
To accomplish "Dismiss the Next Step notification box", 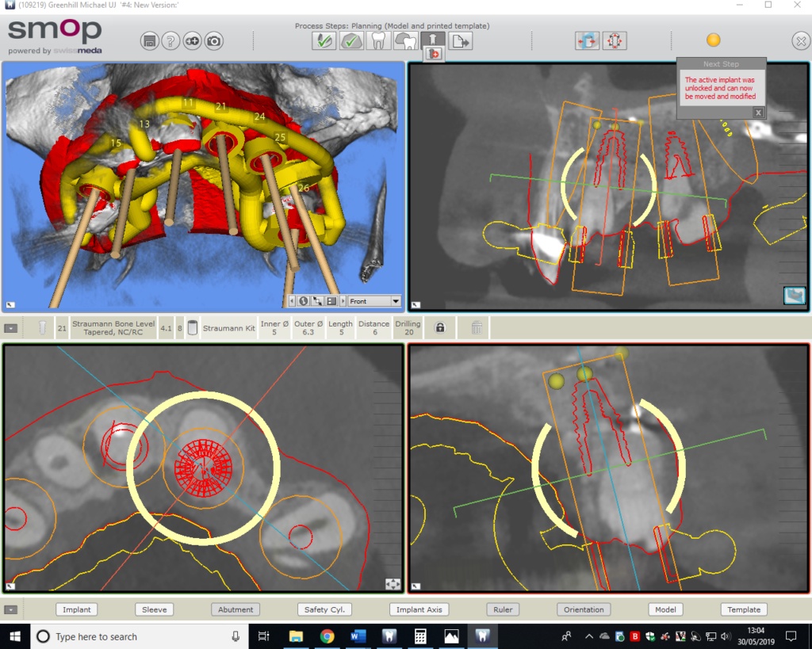I will pos(758,113).
